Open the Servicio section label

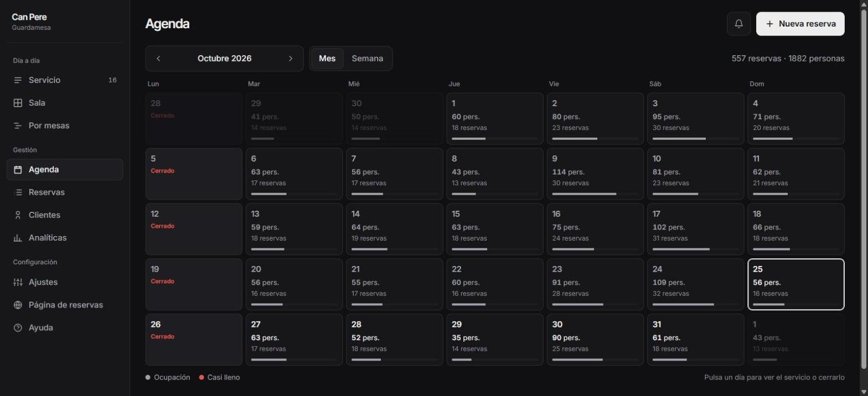pyautogui.click(x=44, y=80)
